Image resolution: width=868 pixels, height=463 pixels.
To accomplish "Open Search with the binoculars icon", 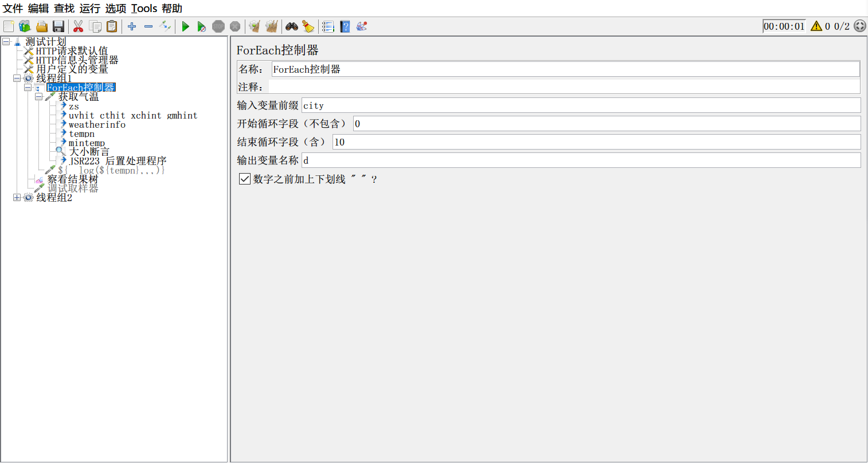I will tap(292, 26).
